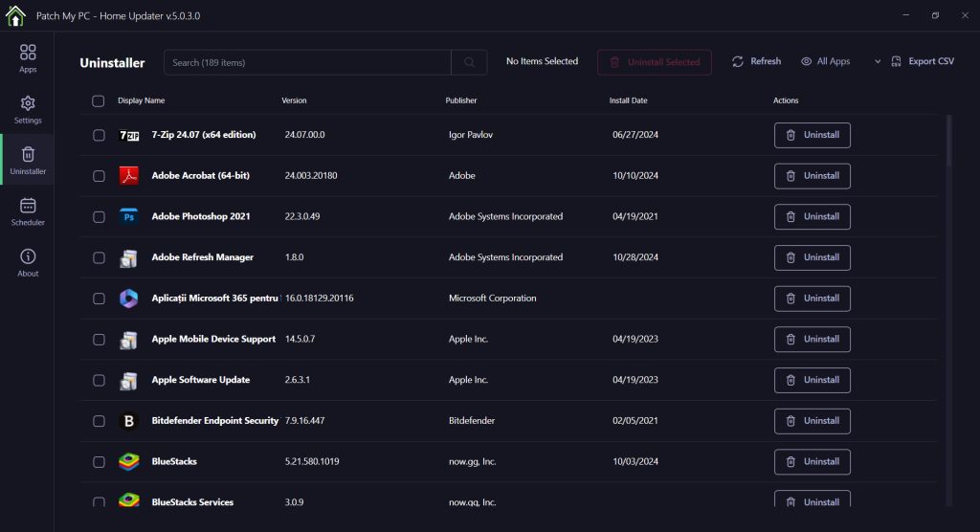Click the Bitdefender B icon
The image size is (980, 532).
tap(129, 421)
